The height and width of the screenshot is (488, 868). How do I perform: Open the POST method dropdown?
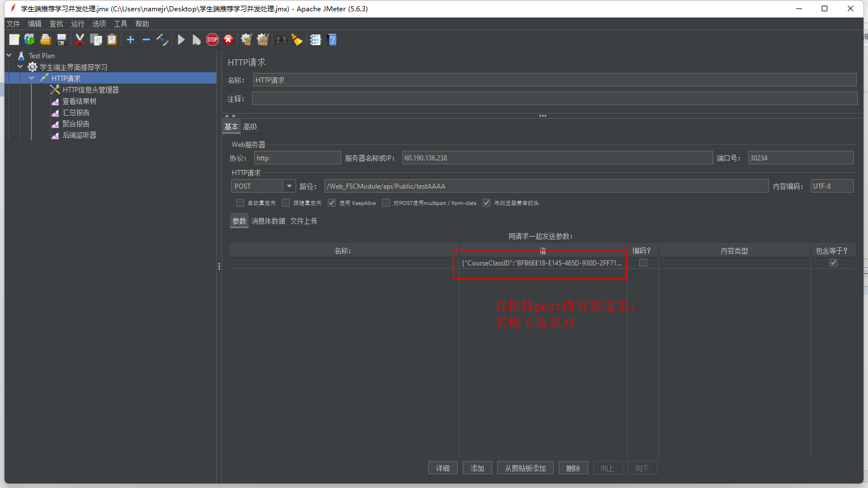point(289,186)
